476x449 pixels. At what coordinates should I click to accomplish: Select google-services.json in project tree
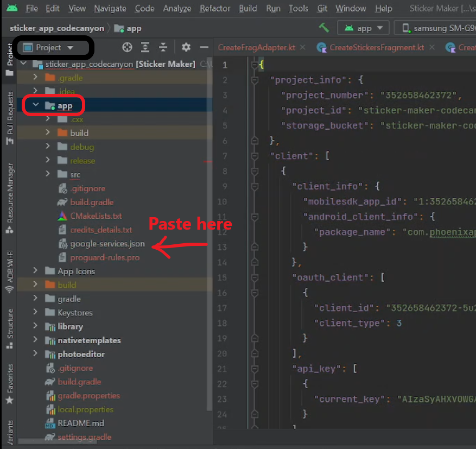[x=107, y=244]
